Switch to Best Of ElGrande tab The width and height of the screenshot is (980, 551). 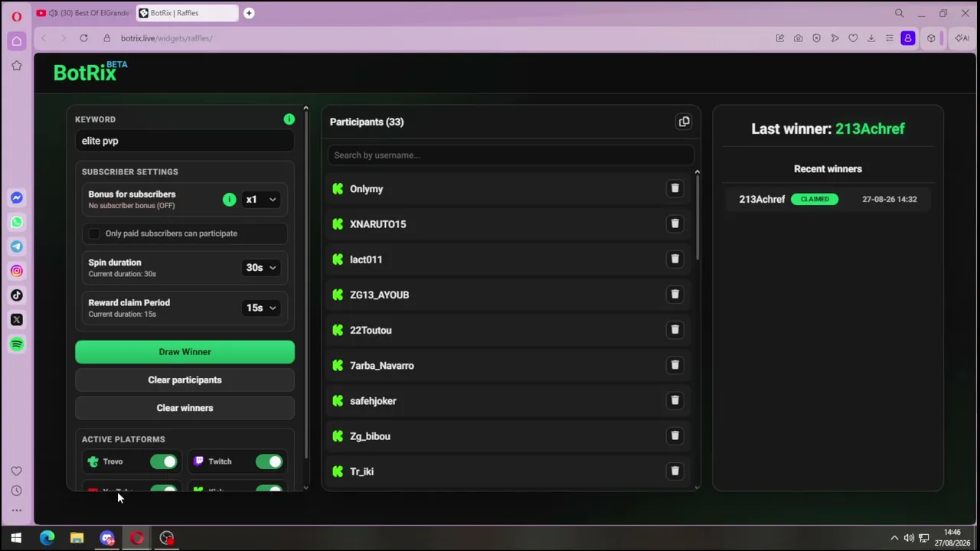(x=83, y=13)
